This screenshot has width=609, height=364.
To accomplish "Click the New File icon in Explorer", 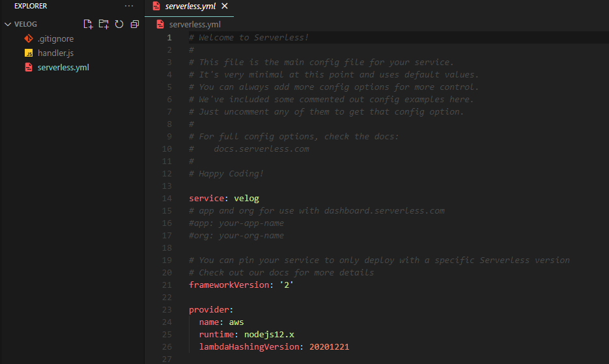I will (88, 24).
